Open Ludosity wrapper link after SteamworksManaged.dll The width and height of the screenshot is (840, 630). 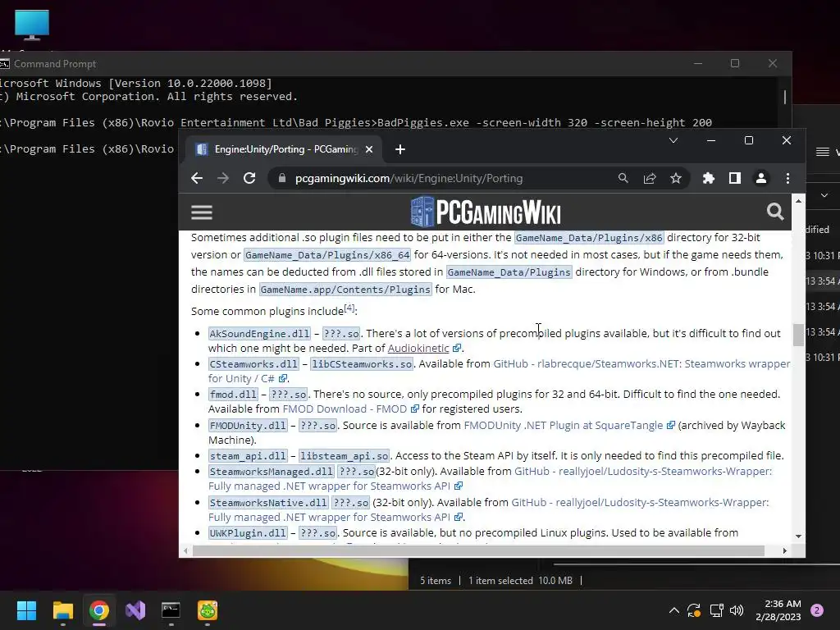point(643,472)
